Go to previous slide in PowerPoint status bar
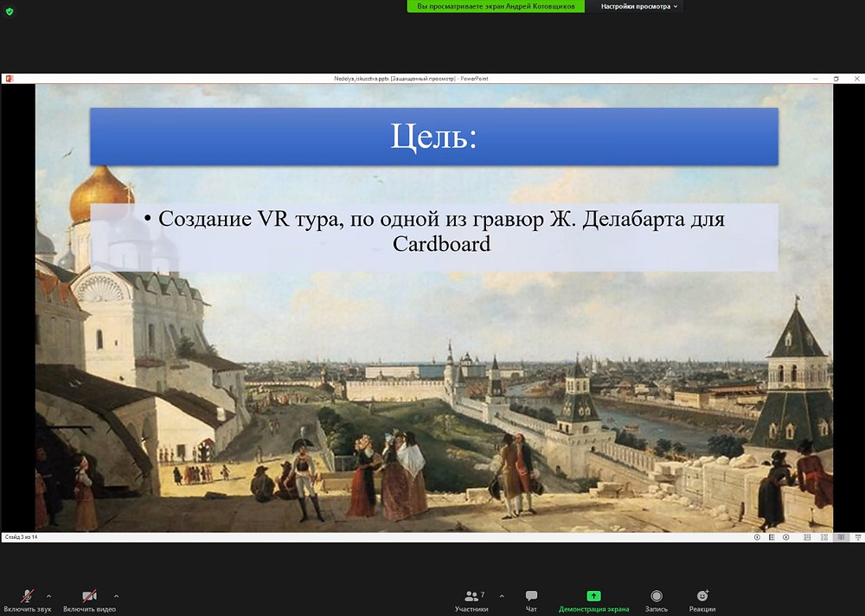Viewport: 865px width, 616px height. [757, 537]
